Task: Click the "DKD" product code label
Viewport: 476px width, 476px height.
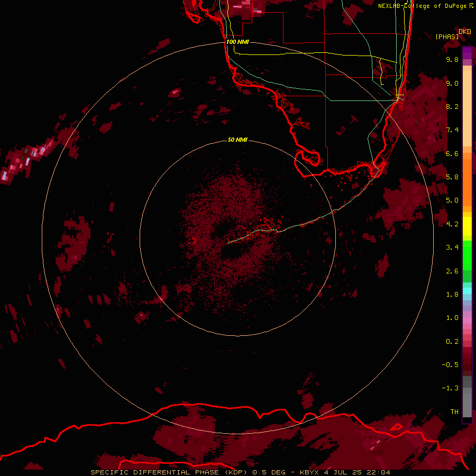Action: coord(465,31)
